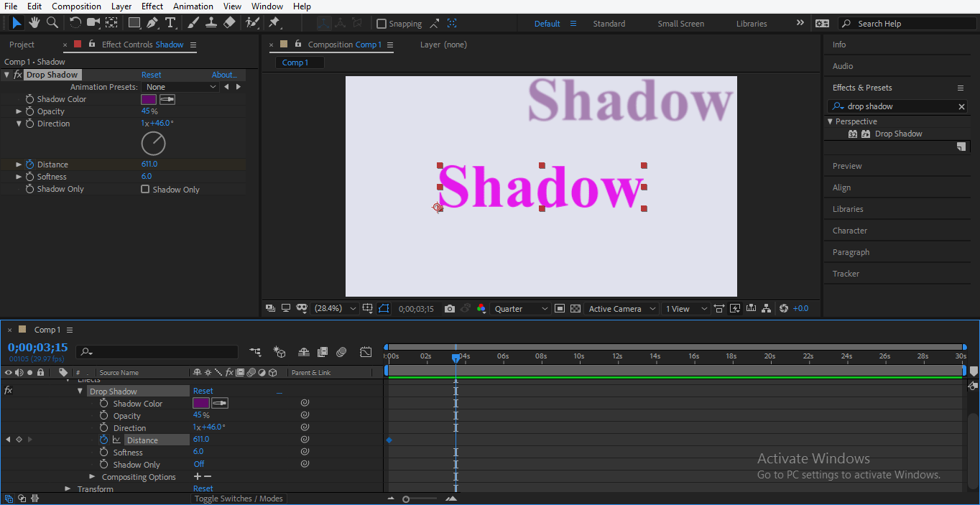
Task: Select the Hand tool
Action: pyautogui.click(x=34, y=22)
